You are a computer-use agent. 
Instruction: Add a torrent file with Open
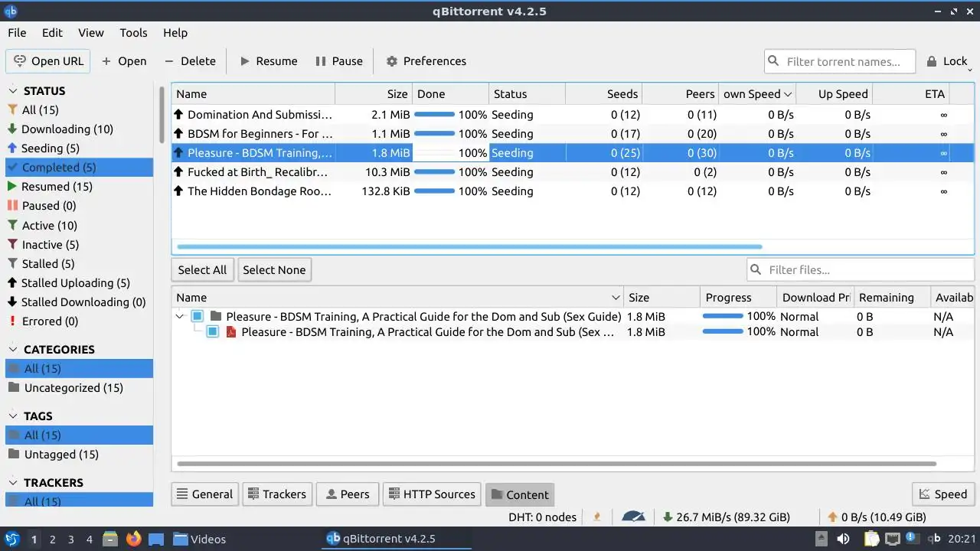coord(123,61)
